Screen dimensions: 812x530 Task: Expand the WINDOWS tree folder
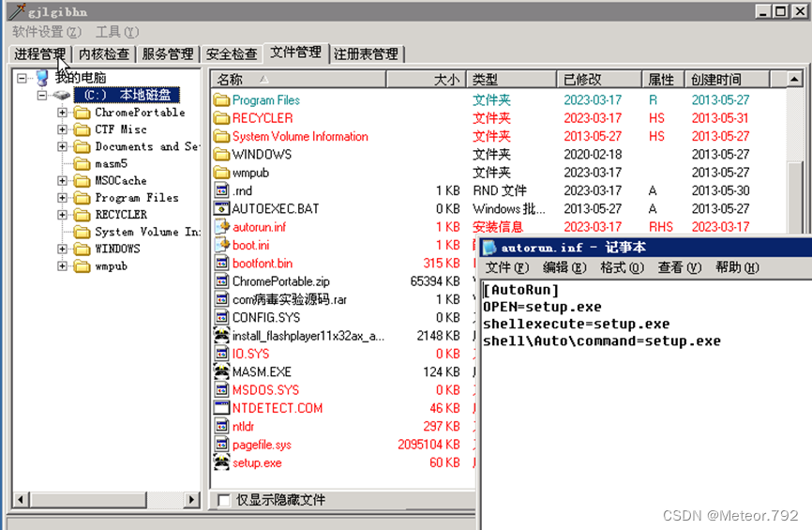[62, 250]
